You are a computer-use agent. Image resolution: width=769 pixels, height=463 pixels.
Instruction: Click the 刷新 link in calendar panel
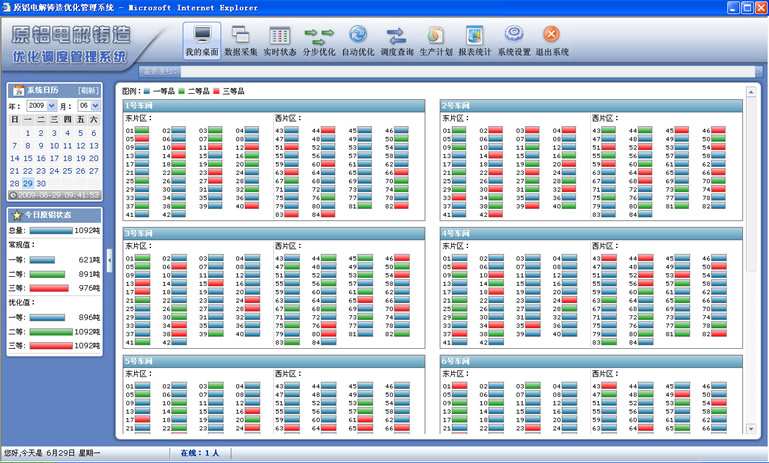point(89,90)
